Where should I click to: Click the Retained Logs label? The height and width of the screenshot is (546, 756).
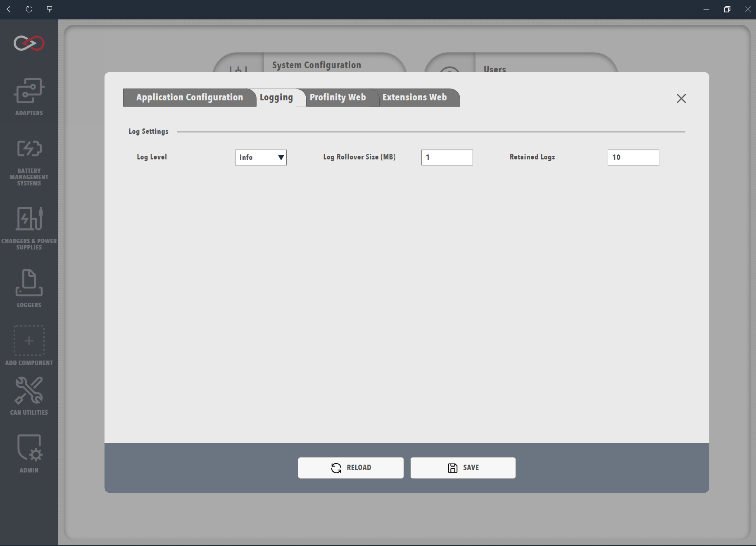tap(532, 157)
